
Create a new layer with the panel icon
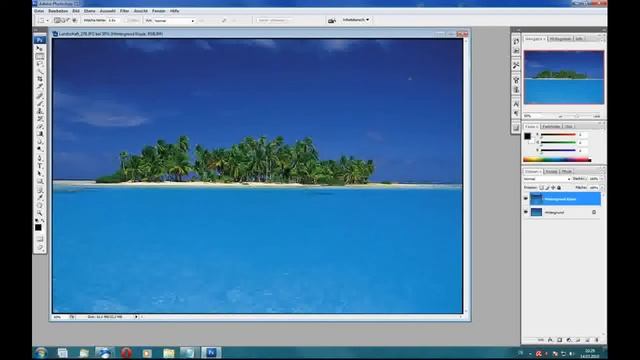coord(587,340)
